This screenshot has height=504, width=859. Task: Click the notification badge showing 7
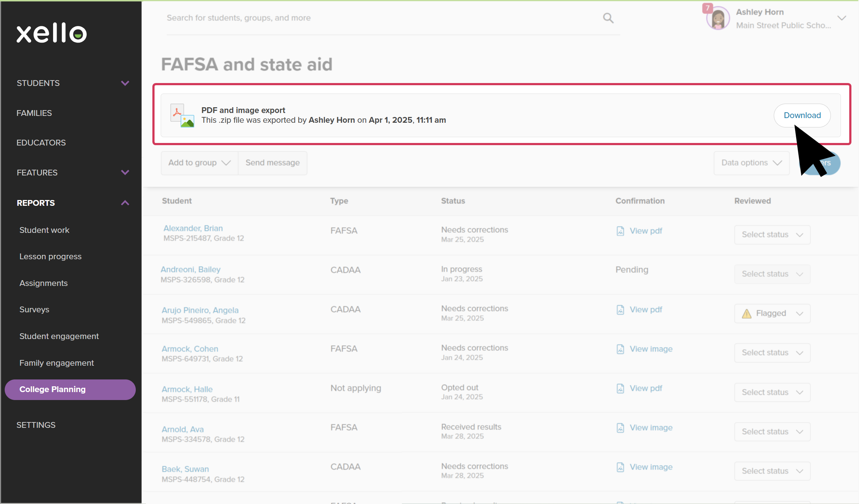tap(707, 8)
